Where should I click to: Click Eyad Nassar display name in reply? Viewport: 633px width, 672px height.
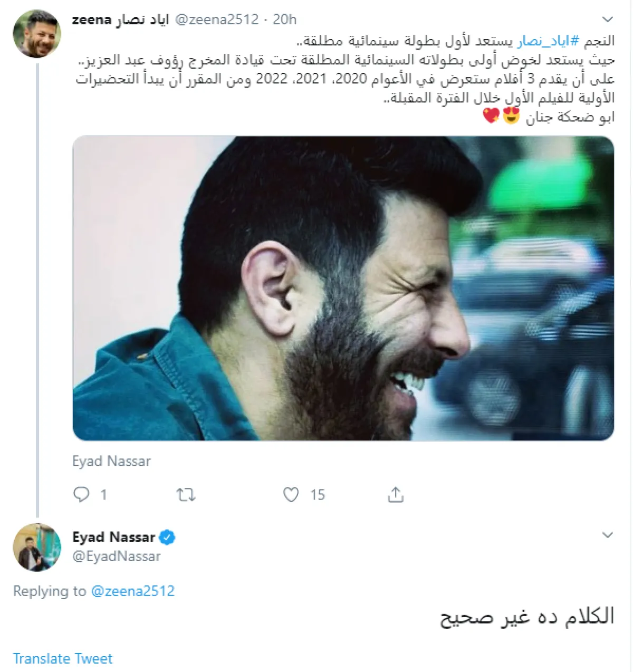coord(113,537)
